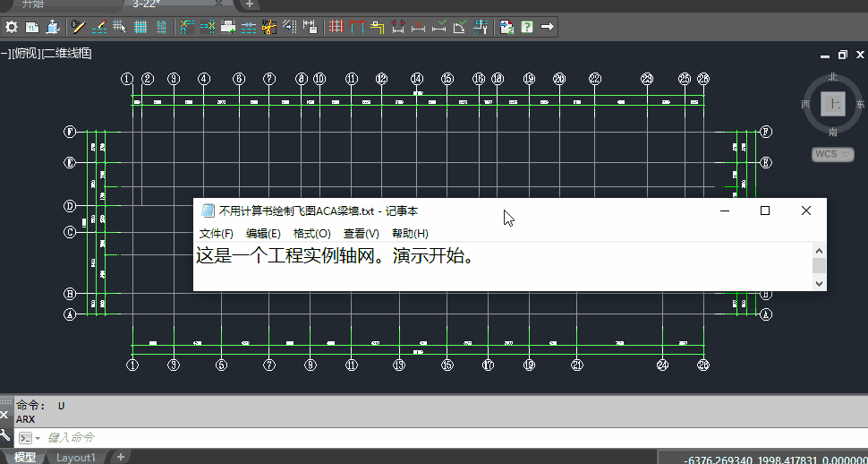Rotate view to 西 on ViewCube compass
The width and height of the screenshot is (868, 464).
[x=805, y=104]
